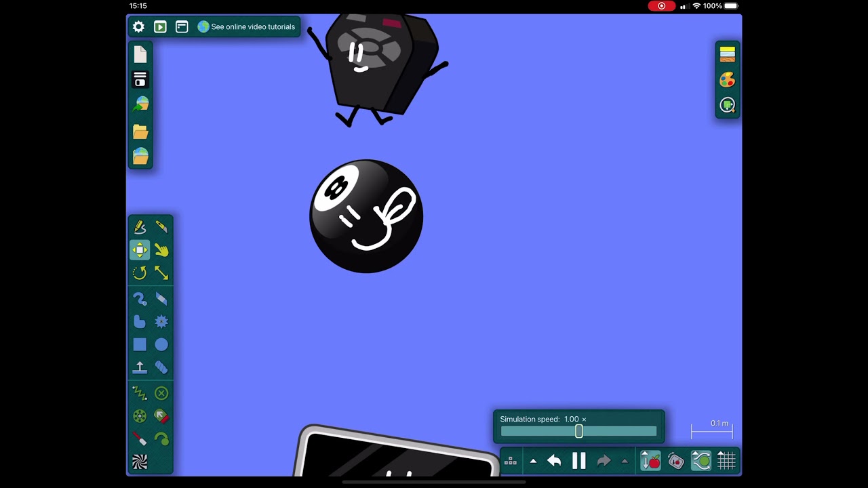Open the zoom and pan view menu
This screenshot has height=488, width=868.
(x=728, y=105)
